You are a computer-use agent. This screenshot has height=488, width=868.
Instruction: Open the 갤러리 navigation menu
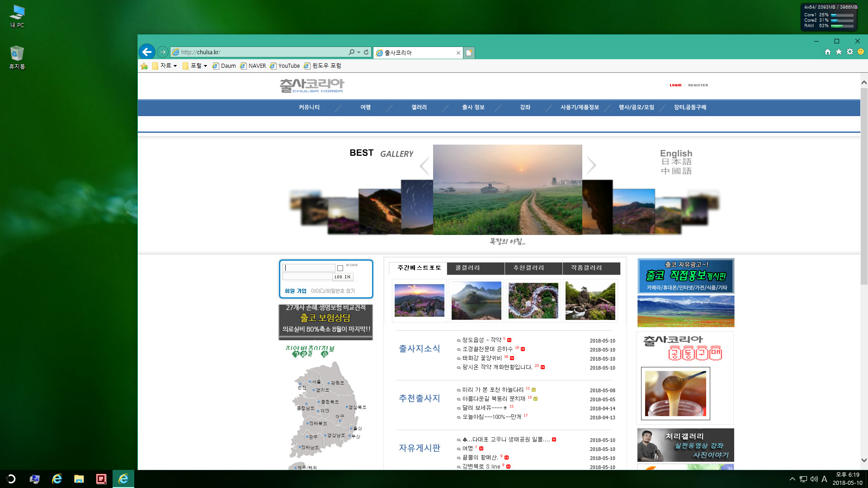point(419,108)
